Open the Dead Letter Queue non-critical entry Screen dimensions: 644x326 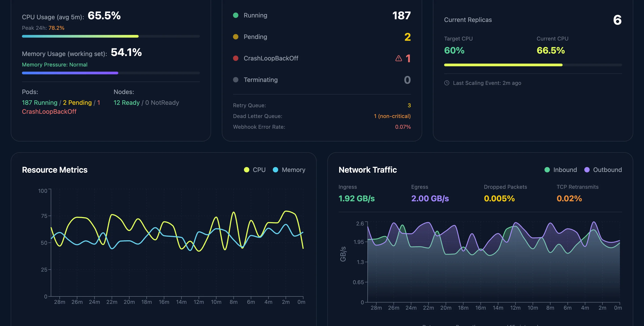coord(392,116)
